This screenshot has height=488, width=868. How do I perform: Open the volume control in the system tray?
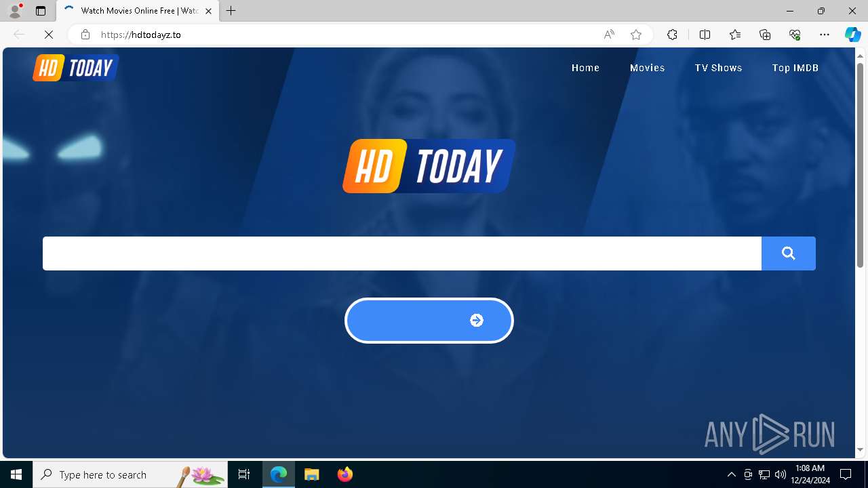pyautogui.click(x=780, y=474)
